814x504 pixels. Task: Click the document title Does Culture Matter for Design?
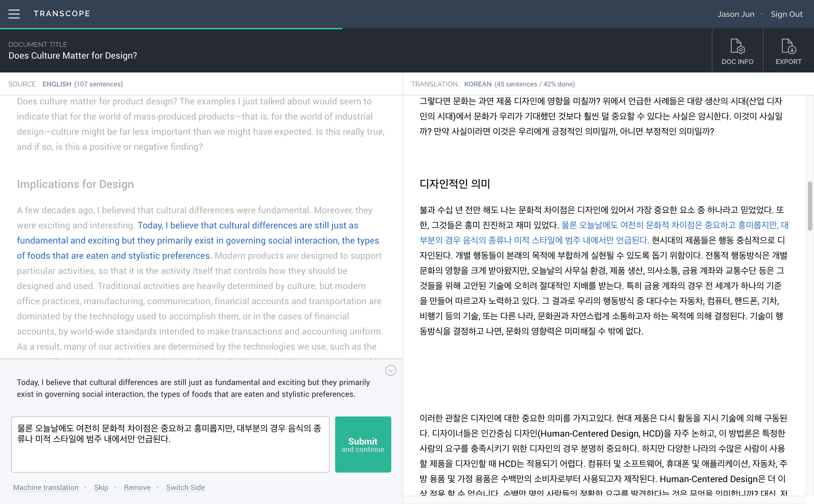73,55
